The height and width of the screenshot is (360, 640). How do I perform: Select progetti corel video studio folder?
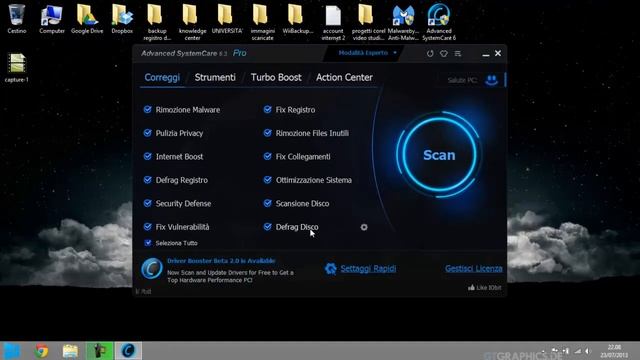(x=368, y=22)
